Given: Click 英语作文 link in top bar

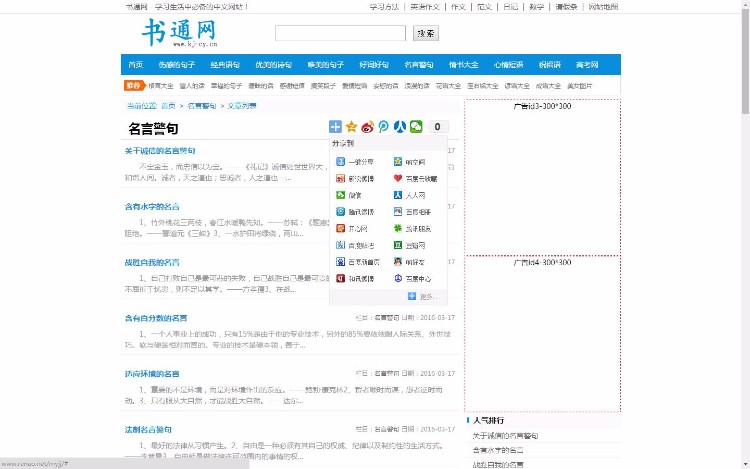Looking at the screenshot, I should tap(425, 7).
